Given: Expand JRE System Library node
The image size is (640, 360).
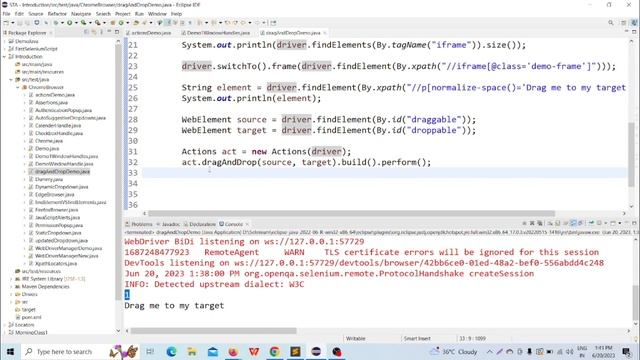Looking at the screenshot, I should [x=11, y=279].
